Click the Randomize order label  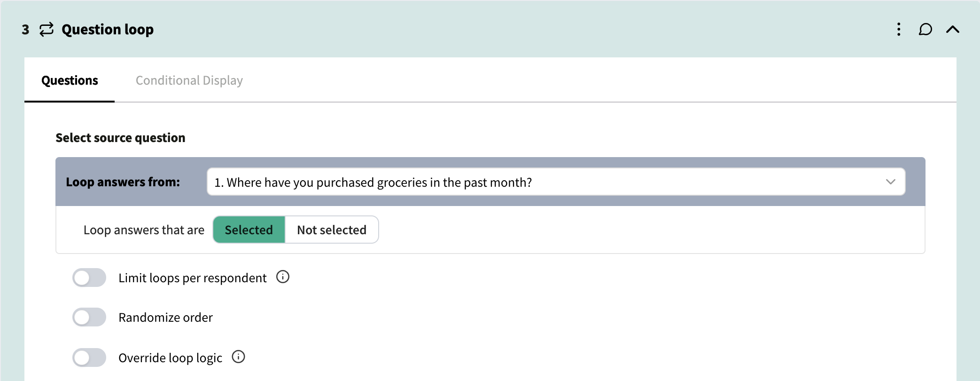tap(165, 317)
